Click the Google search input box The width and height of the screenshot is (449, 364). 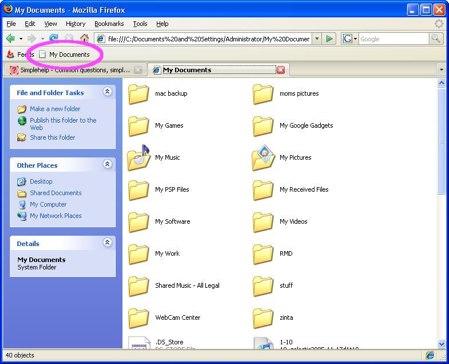point(393,39)
